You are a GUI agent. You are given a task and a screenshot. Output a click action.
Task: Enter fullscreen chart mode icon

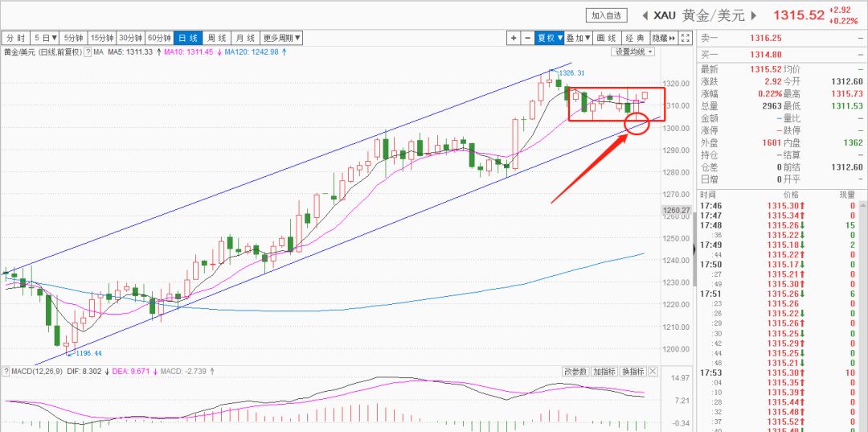pyautogui.click(x=686, y=39)
